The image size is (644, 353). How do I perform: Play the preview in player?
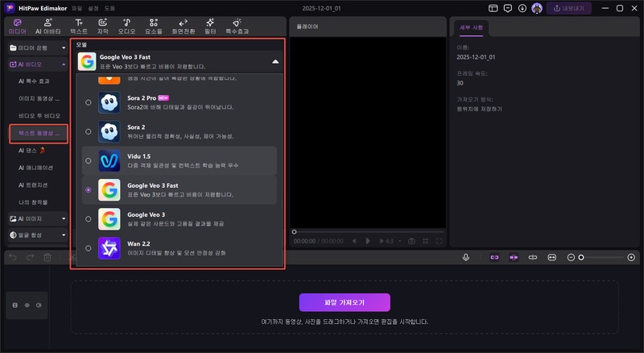pos(368,241)
